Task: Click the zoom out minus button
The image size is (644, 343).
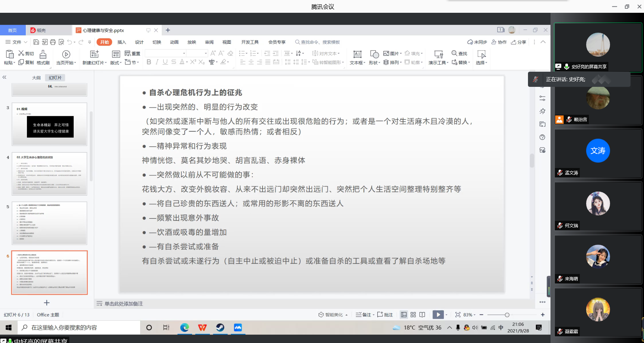Action: [x=482, y=315]
